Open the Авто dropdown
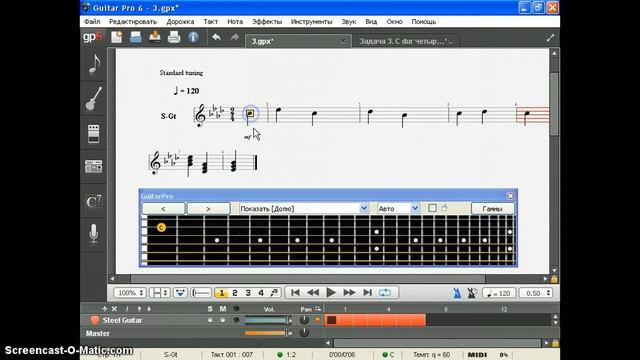 398,209
